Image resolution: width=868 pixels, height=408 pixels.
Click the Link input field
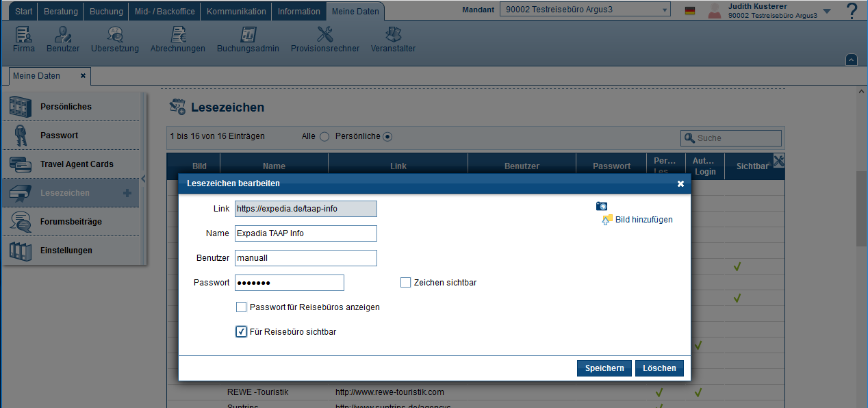pos(305,209)
